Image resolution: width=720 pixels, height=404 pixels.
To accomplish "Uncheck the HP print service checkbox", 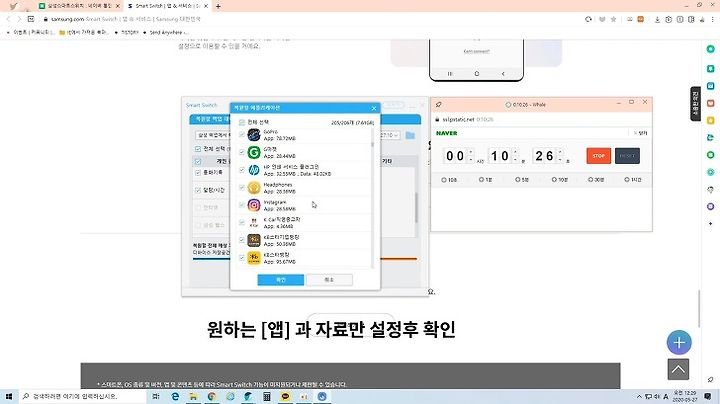I will [x=242, y=170].
